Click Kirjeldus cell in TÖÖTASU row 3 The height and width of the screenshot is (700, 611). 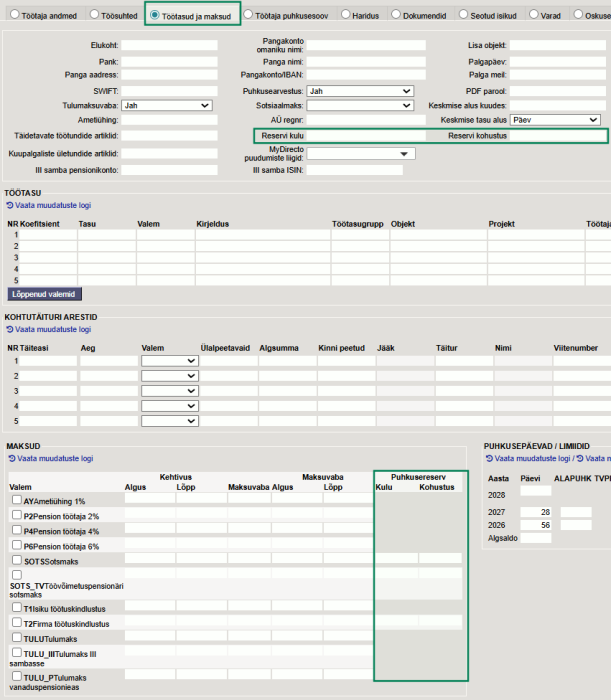coord(263,258)
